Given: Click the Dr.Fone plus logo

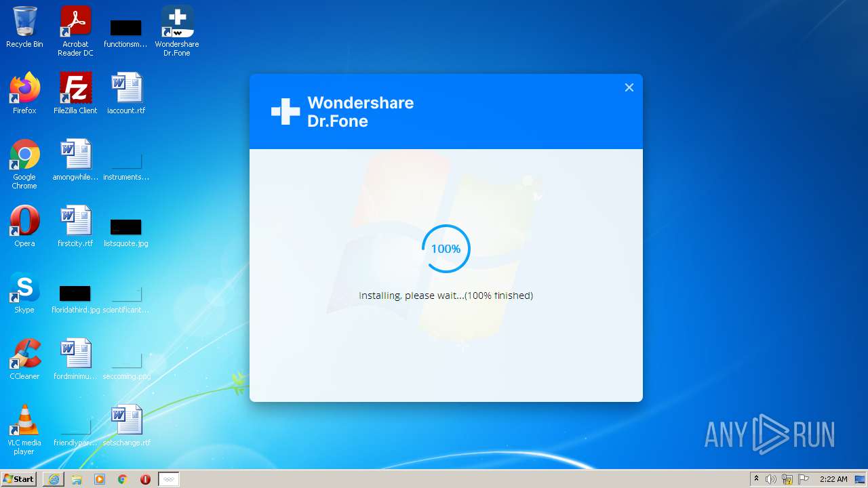Looking at the screenshot, I should 285,112.
